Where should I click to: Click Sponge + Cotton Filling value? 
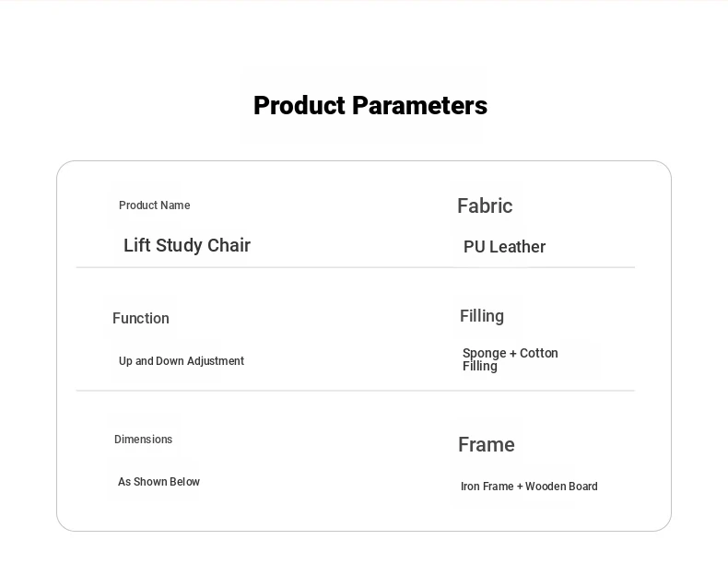click(x=510, y=359)
